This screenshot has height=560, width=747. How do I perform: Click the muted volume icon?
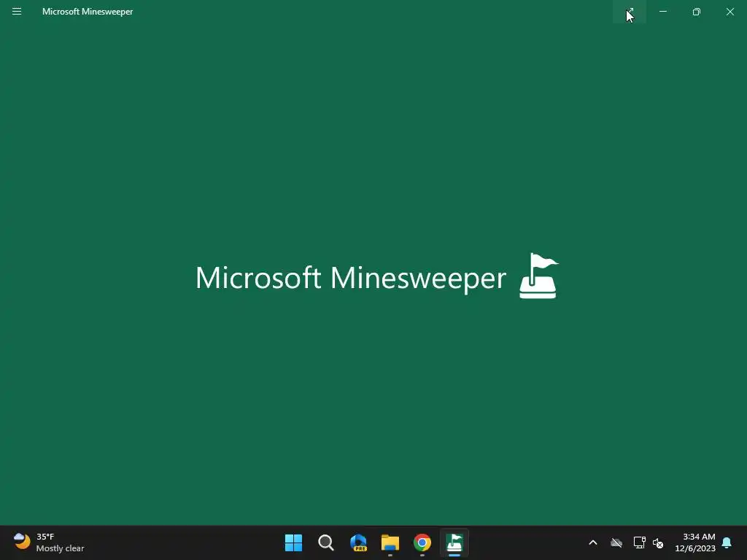coord(658,542)
